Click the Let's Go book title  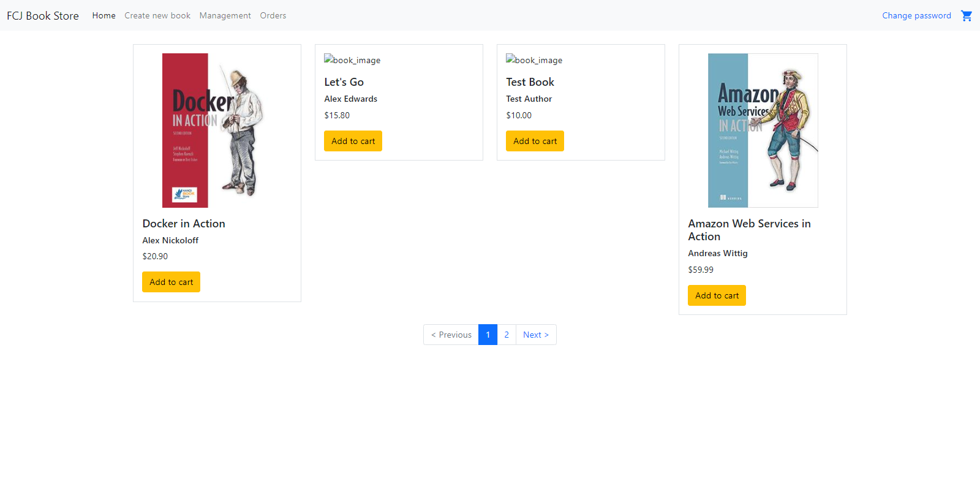pyautogui.click(x=344, y=82)
